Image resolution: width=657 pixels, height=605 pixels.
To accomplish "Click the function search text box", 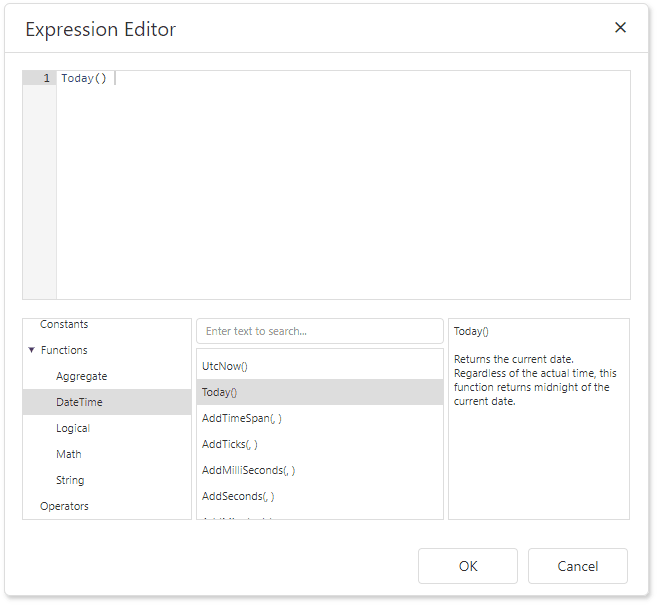I will pos(319,331).
